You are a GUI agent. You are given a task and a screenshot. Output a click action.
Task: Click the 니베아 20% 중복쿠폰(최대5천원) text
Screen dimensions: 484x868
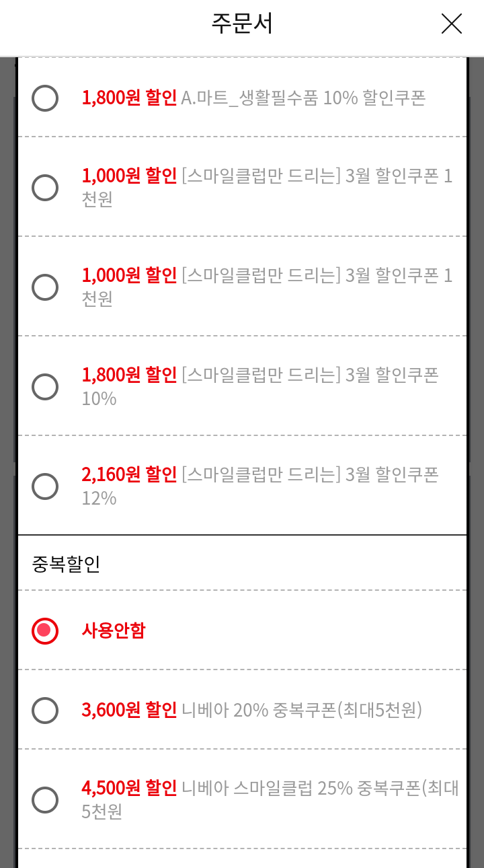click(x=302, y=710)
